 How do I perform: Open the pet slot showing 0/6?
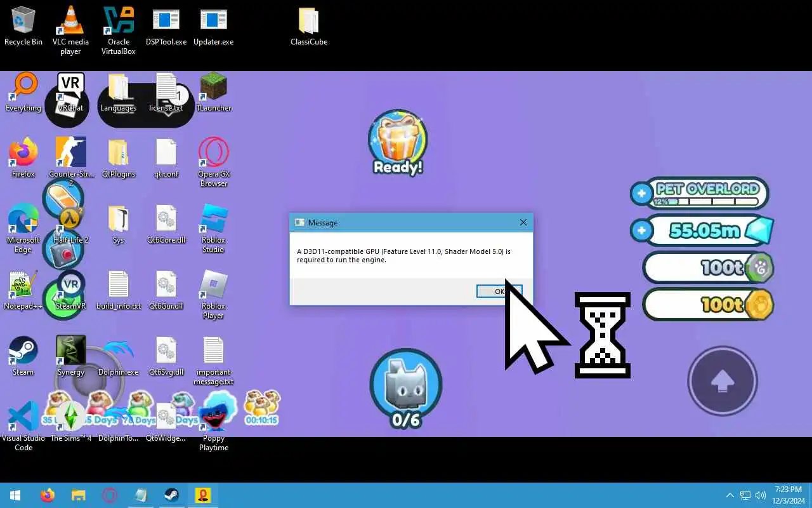coord(406,389)
